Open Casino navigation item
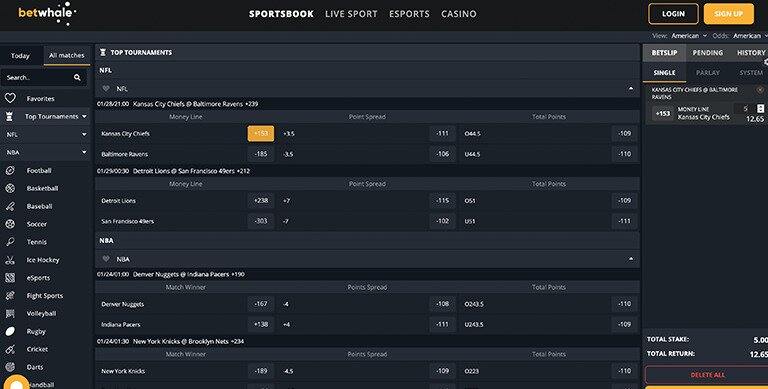The width and height of the screenshot is (768, 389). coord(458,14)
